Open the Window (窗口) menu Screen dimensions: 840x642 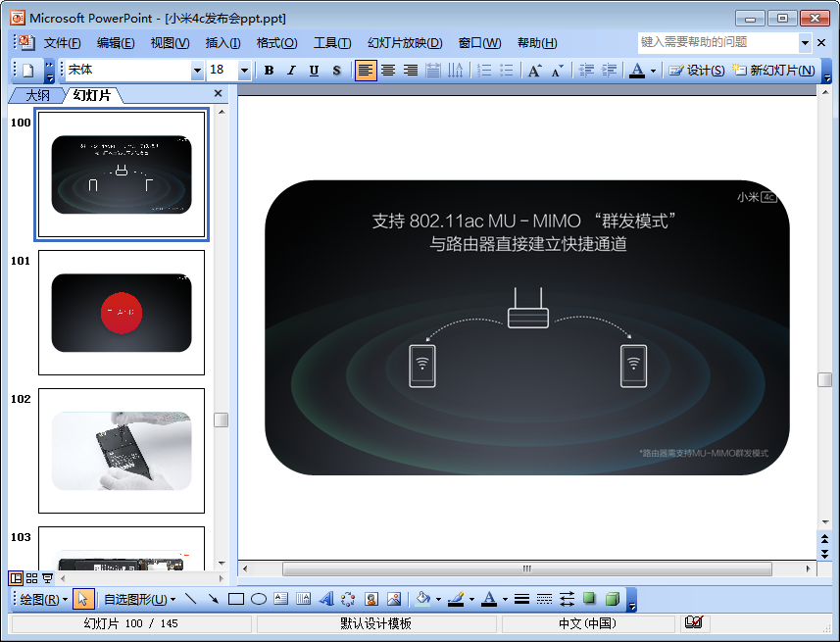[480, 43]
